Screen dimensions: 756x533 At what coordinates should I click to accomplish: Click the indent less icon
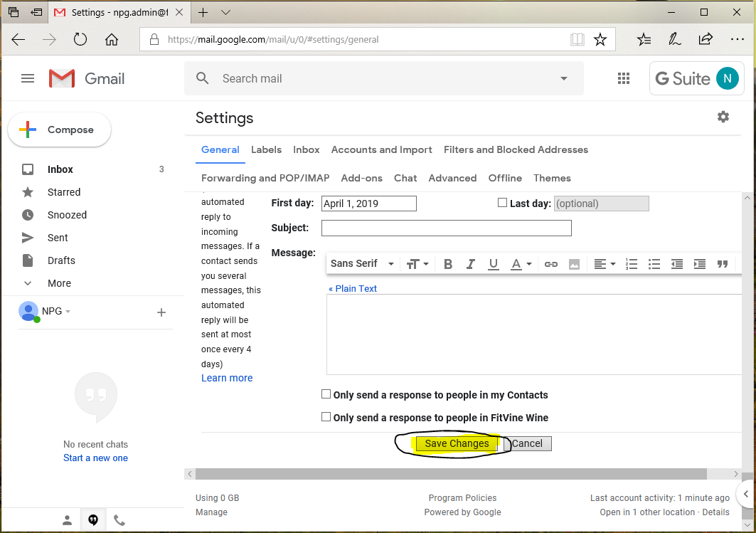pos(677,264)
